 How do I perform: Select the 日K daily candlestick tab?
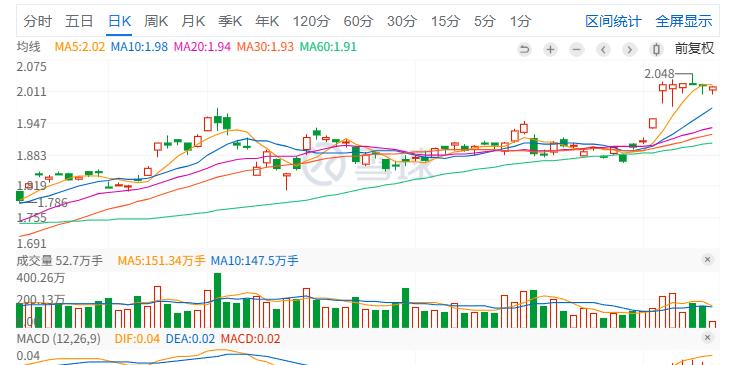click(119, 21)
